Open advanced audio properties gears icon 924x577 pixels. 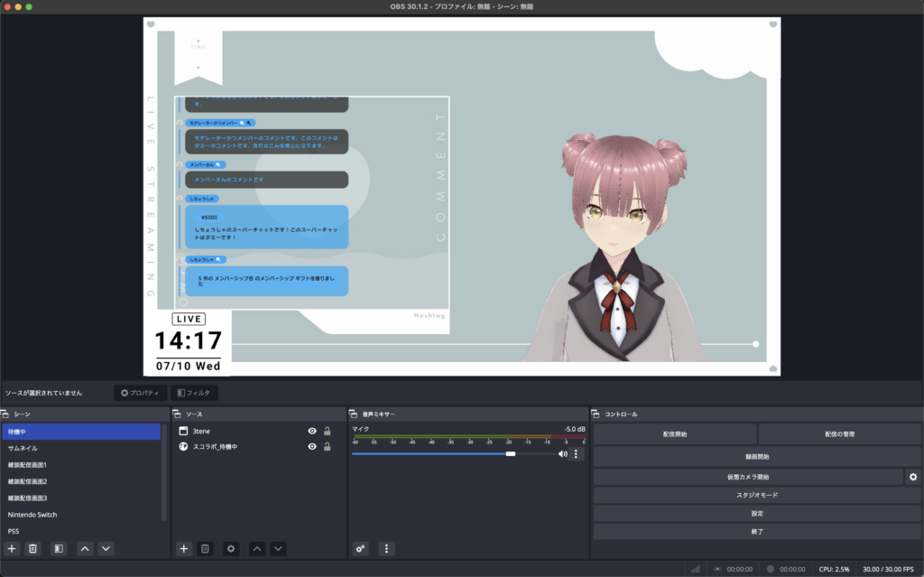tap(361, 548)
